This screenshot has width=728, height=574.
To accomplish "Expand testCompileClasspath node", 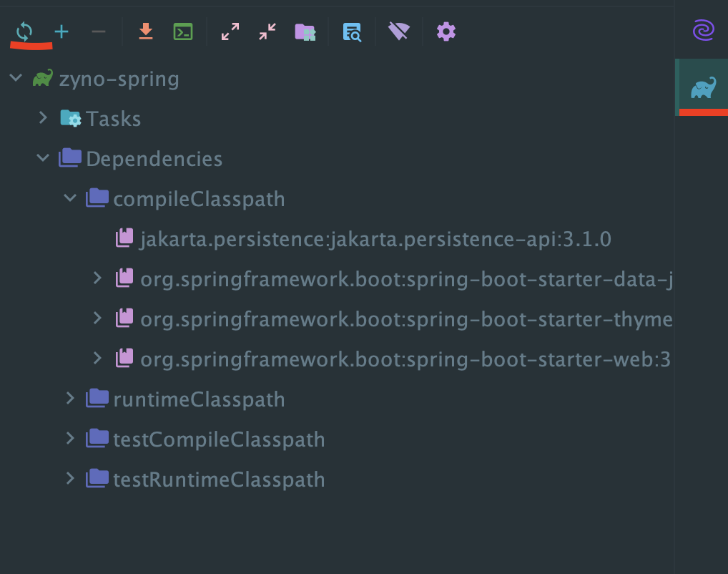I will [x=70, y=438].
